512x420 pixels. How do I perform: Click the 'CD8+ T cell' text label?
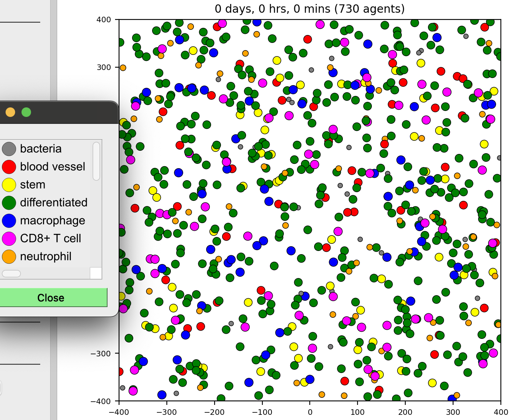(51, 238)
